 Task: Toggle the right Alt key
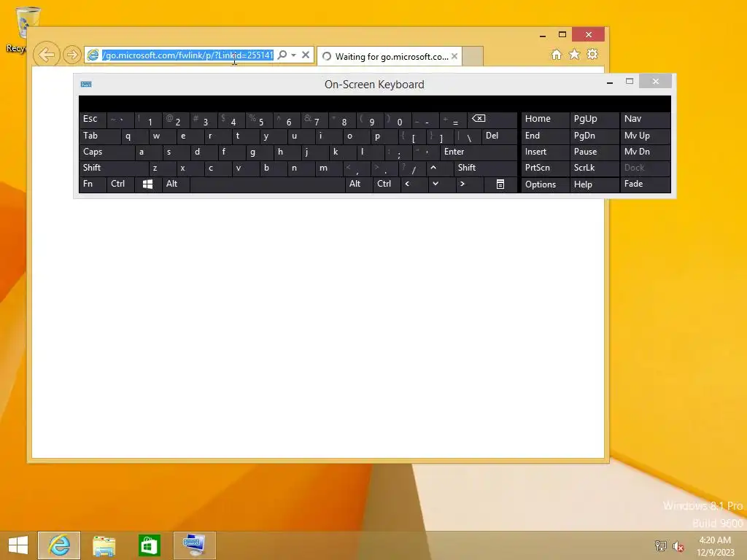click(x=359, y=184)
